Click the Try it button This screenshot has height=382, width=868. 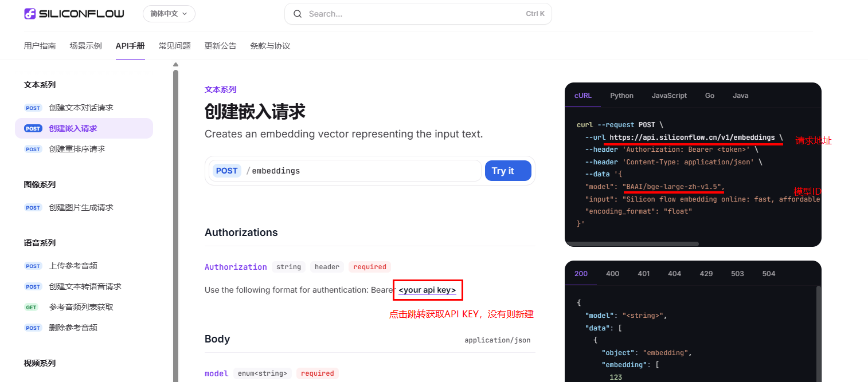click(508, 171)
